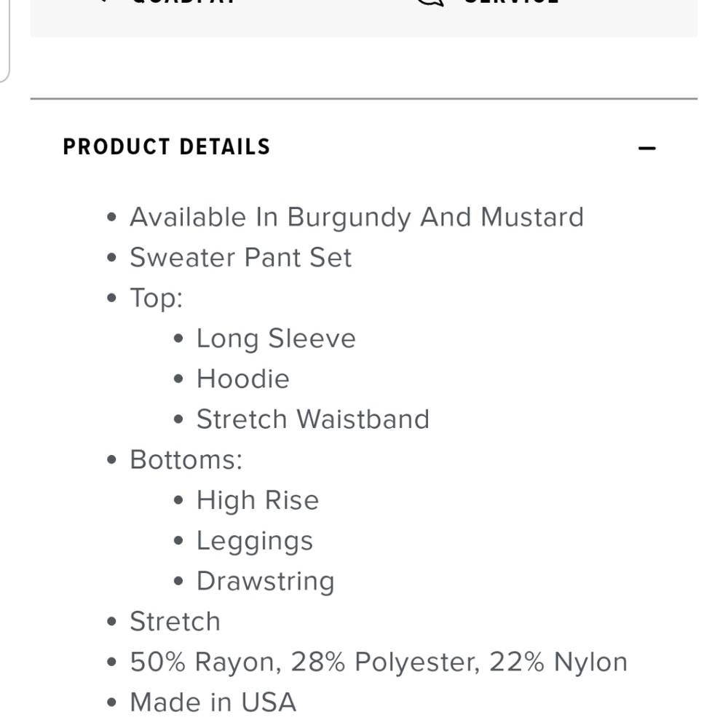728x728 pixels.
Task: Select the Made in USA line
Action: tap(213, 703)
